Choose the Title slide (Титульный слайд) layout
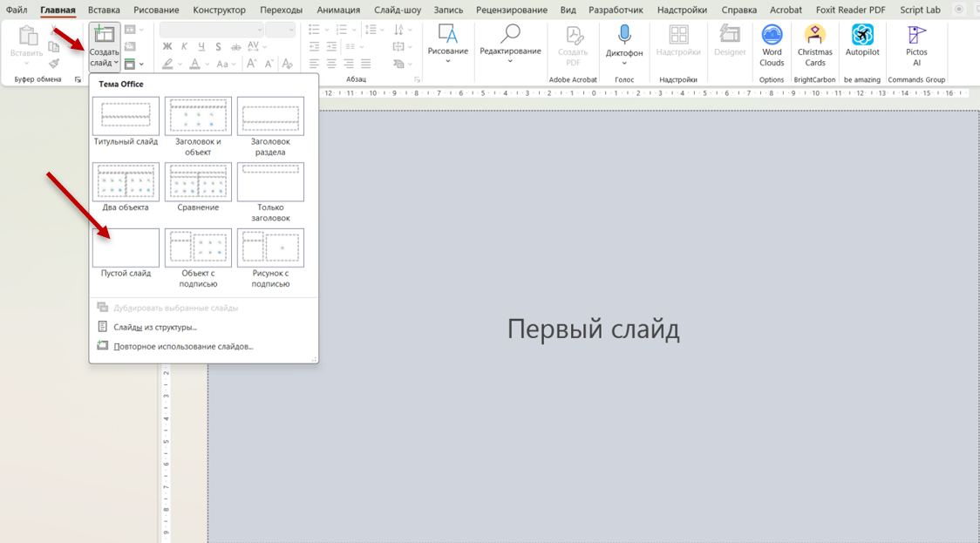 126,117
